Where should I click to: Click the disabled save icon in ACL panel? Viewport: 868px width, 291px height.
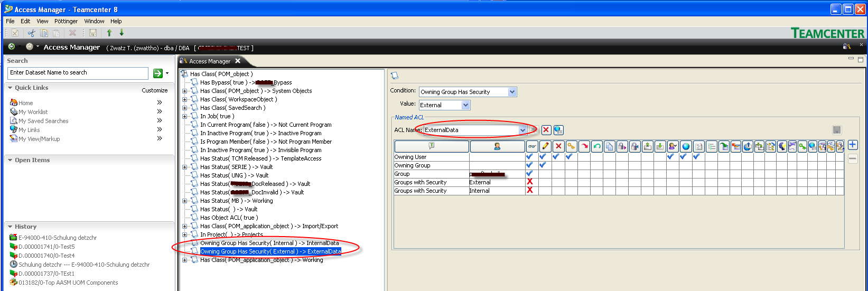[837, 130]
